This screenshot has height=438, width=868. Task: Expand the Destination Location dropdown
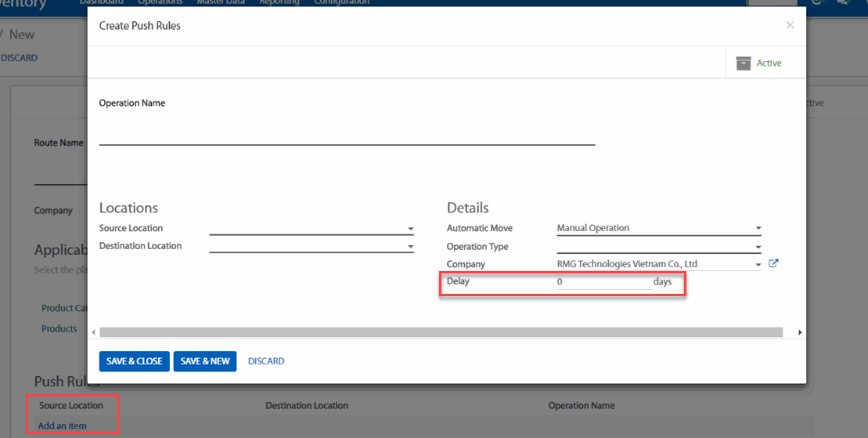[x=410, y=247]
